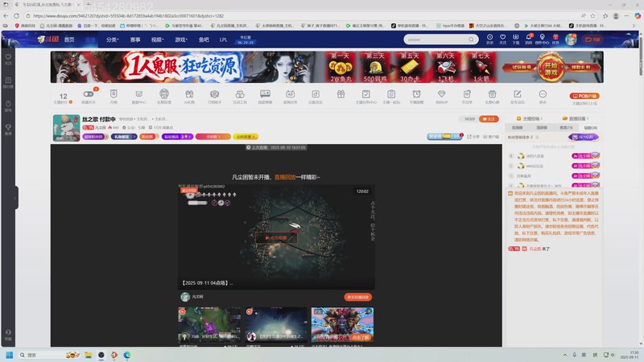Switch to 贵宾 tab

(567, 128)
